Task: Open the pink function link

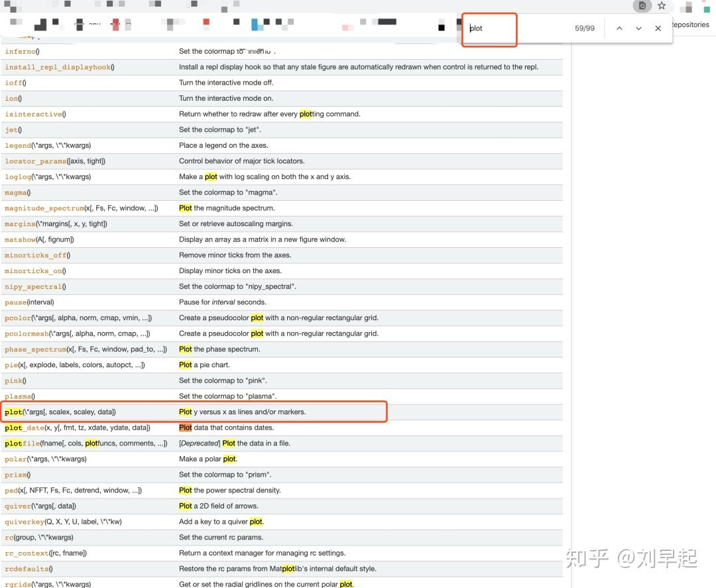Action: click(13, 381)
